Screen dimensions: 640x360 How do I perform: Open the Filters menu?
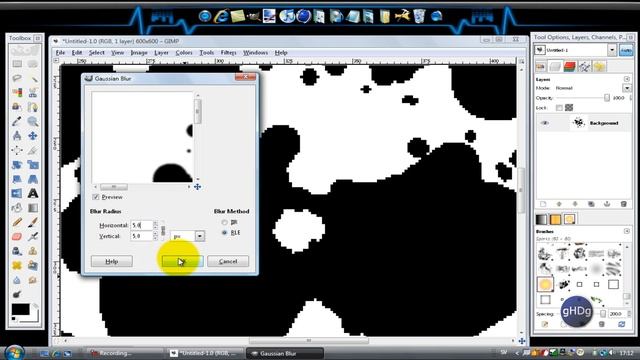229,53
